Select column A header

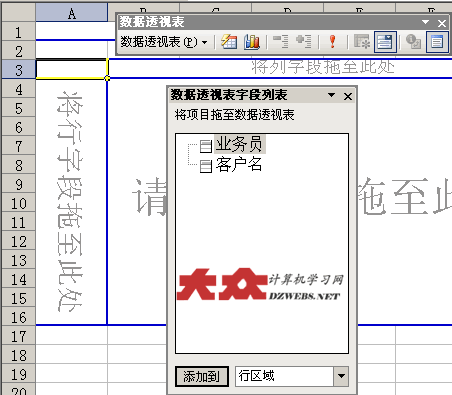coord(71,13)
